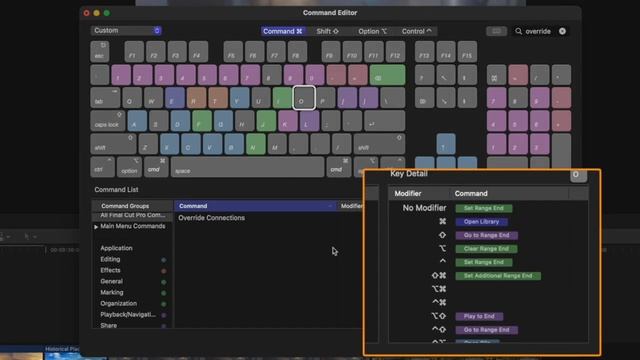Select the Z key
This screenshot has height=360, width=640.
point(148,144)
